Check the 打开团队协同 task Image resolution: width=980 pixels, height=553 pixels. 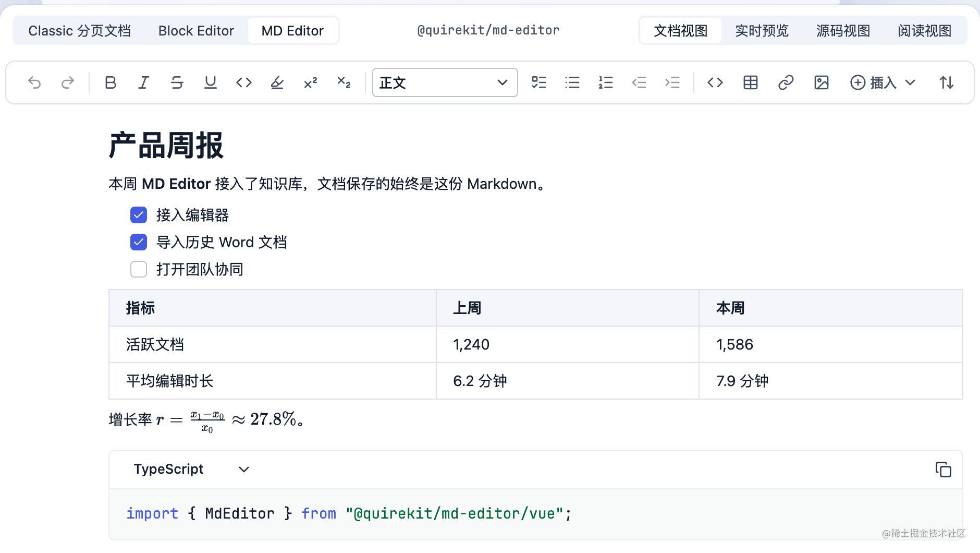139,269
